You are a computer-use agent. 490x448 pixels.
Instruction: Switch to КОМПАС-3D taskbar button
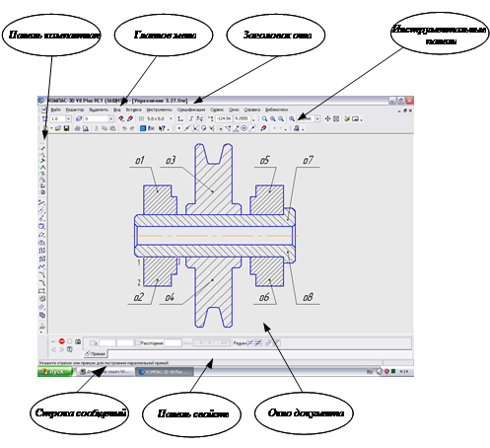point(164,372)
